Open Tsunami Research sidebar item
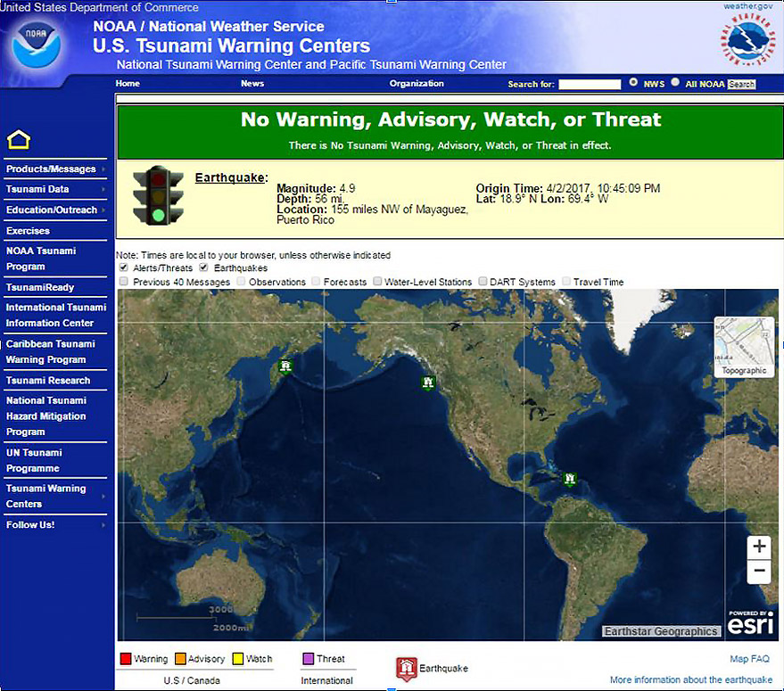Viewport: 784px width, 691px height. click(48, 381)
